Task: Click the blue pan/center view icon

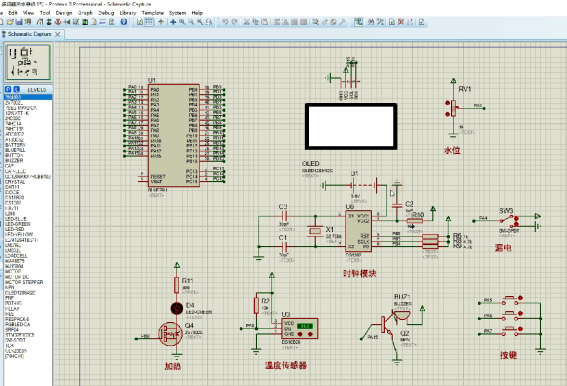Action: tap(173, 22)
